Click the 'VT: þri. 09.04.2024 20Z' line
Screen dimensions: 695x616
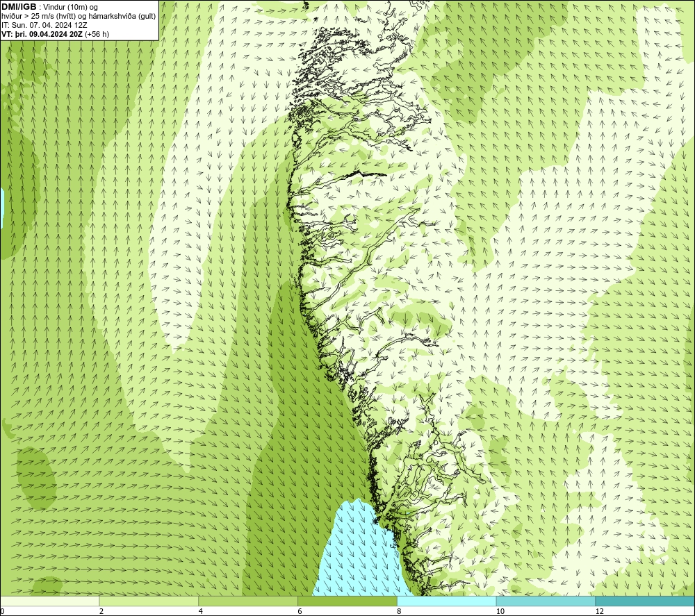pos(55,34)
